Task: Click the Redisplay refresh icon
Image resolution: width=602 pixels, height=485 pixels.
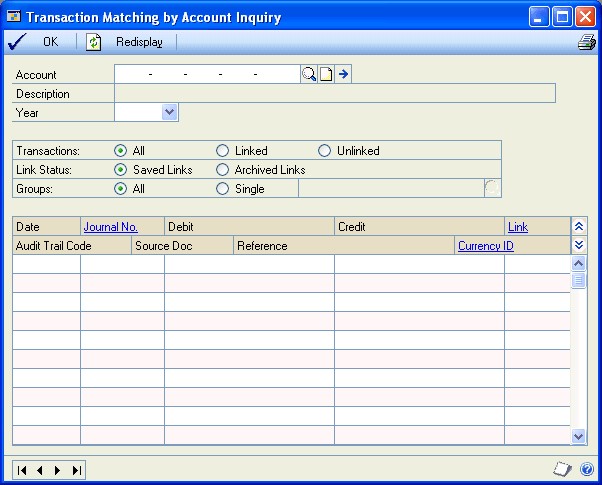Action: (x=93, y=42)
